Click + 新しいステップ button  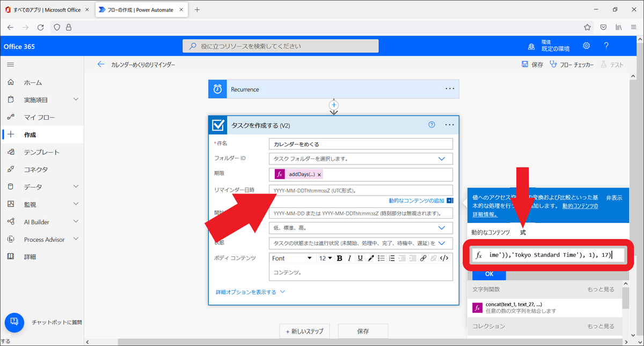click(x=304, y=331)
